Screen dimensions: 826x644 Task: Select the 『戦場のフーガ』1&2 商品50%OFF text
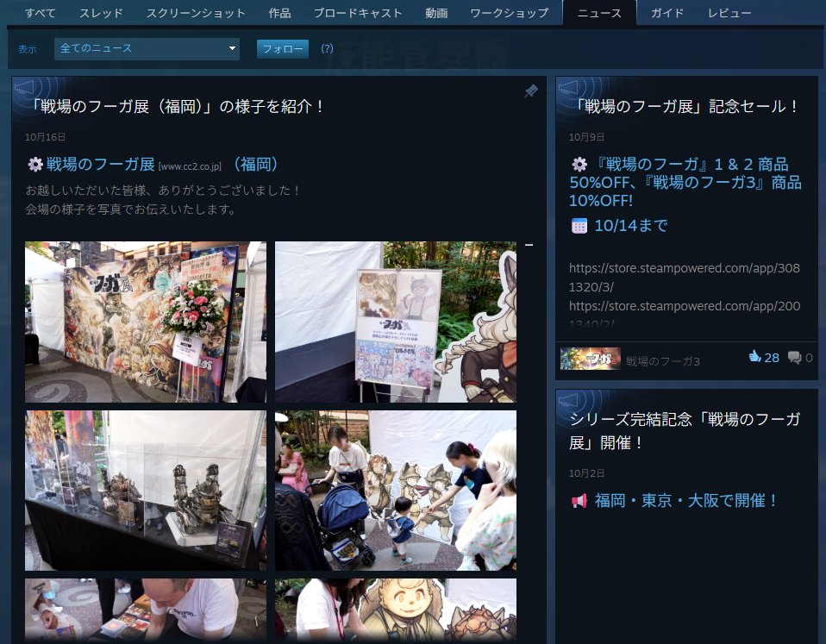685,182
